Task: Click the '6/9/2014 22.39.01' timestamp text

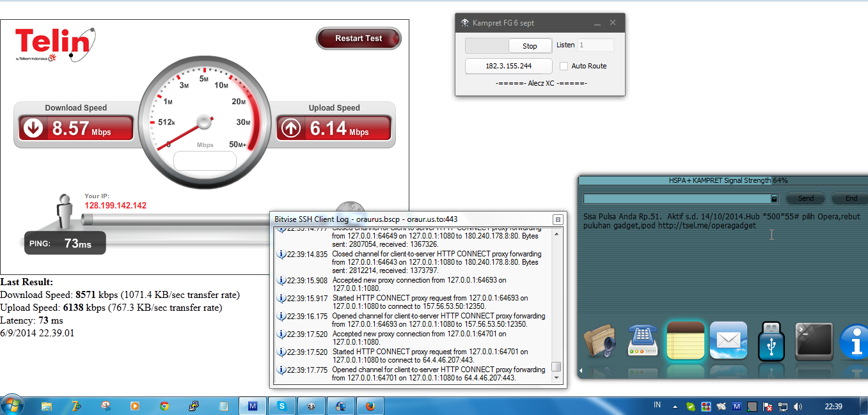Action: pos(37,333)
